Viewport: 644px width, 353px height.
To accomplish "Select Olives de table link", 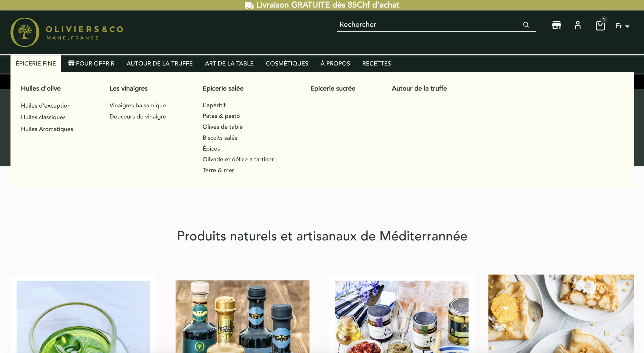I will pyautogui.click(x=223, y=127).
